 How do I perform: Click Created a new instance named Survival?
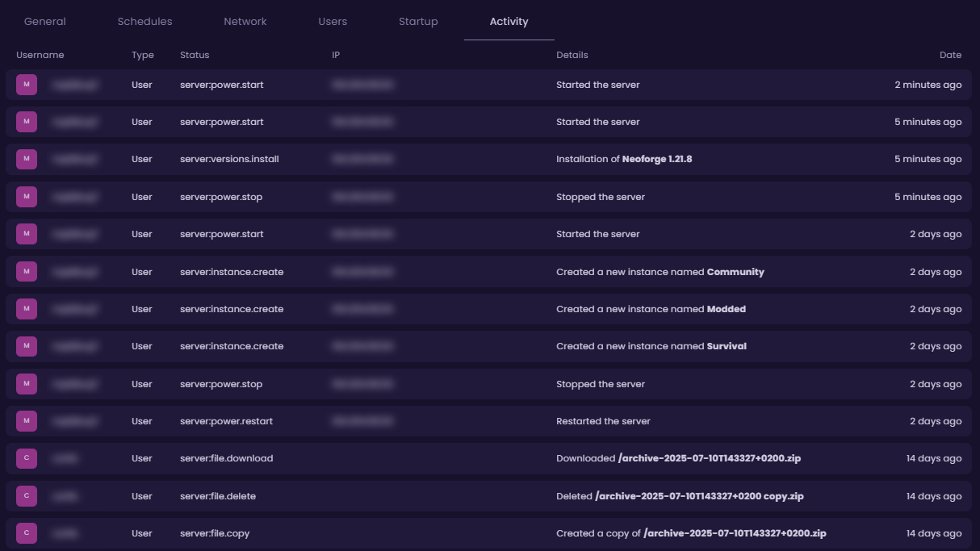[x=651, y=346]
